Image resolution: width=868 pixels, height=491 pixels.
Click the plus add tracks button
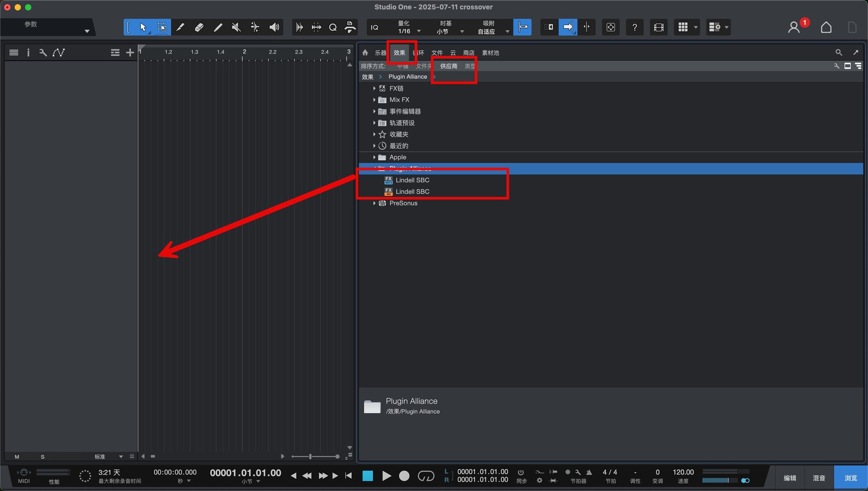(x=130, y=52)
